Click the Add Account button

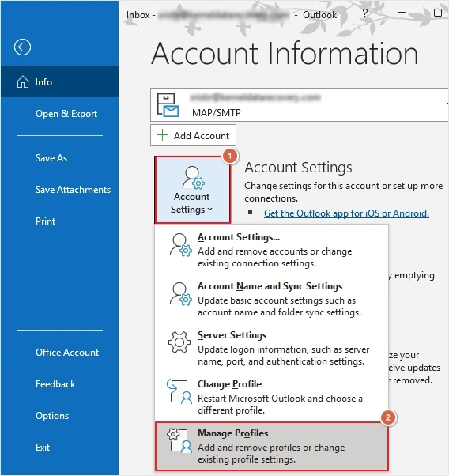pyautogui.click(x=193, y=135)
